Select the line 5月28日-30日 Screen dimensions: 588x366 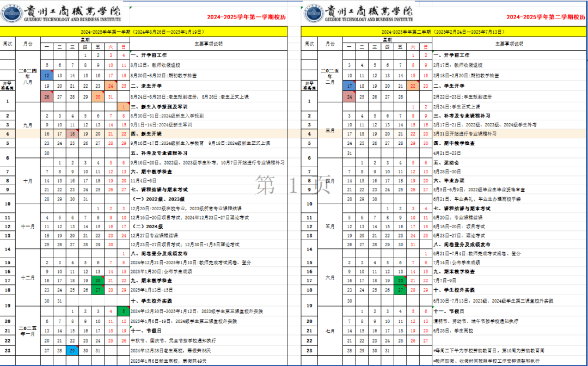446,172
